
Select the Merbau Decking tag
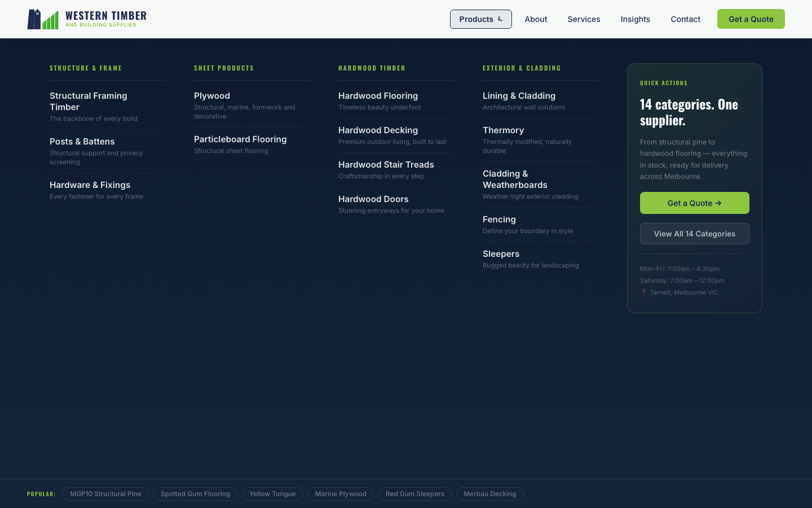(x=490, y=494)
